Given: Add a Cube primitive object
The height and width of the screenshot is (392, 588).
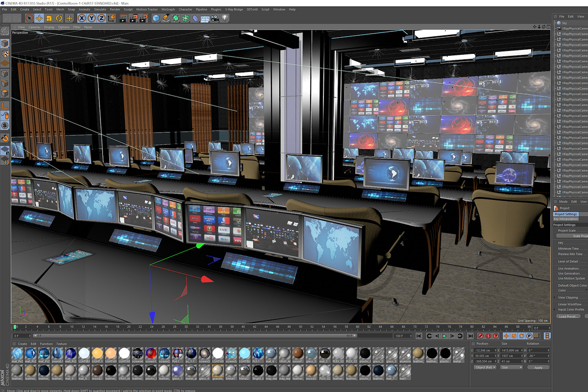Looking at the screenshot, I should point(156,18).
